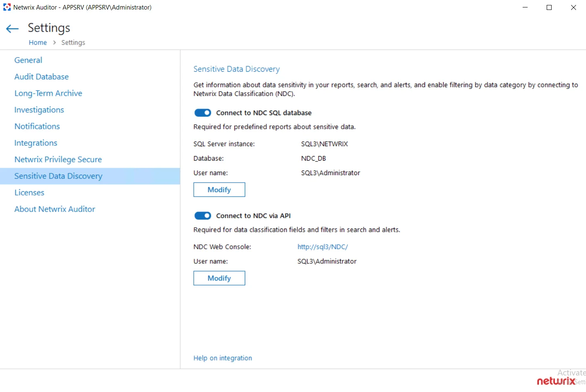The height and width of the screenshot is (392, 586).
Task: Open Help on integration link
Action: tap(222, 358)
